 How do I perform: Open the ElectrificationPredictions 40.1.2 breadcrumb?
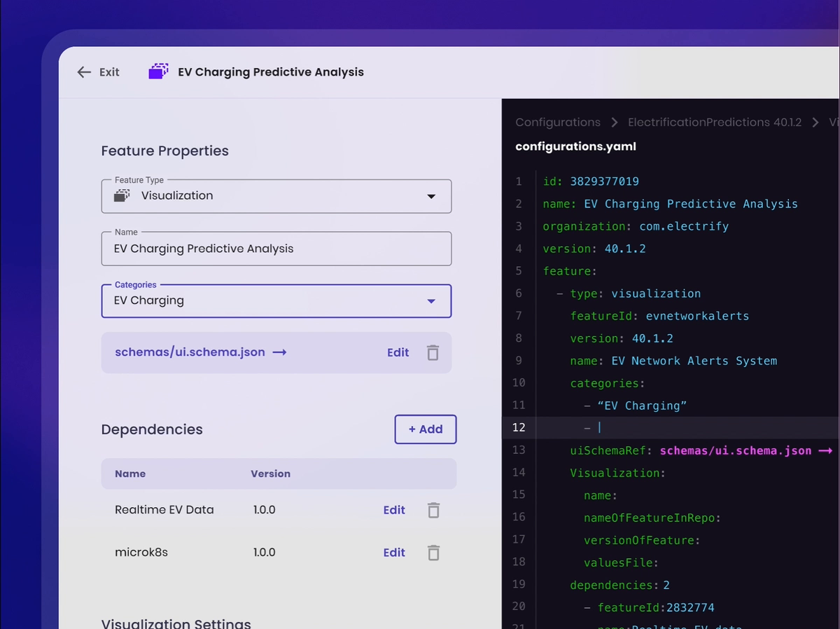tap(715, 123)
